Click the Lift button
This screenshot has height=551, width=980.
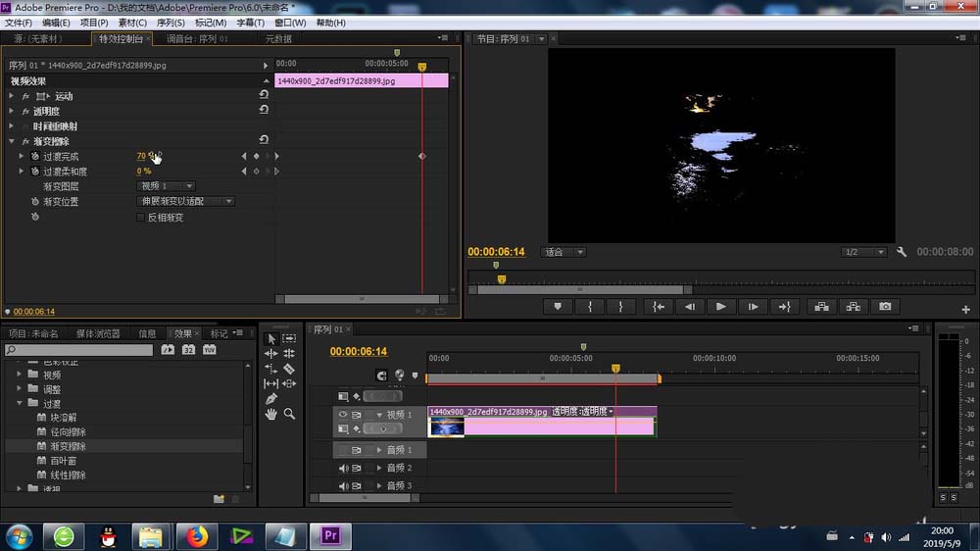(822, 307)
